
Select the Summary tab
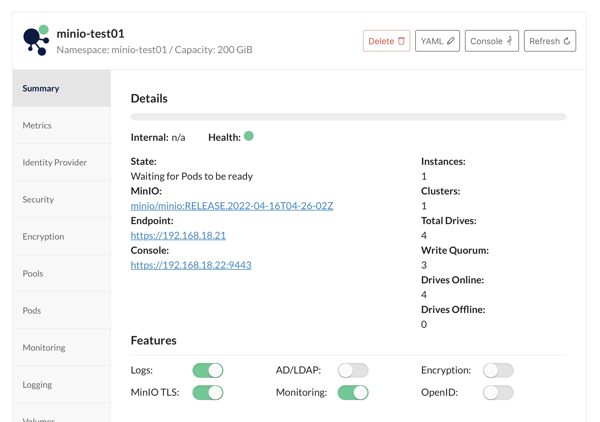[x=62, y=88]
